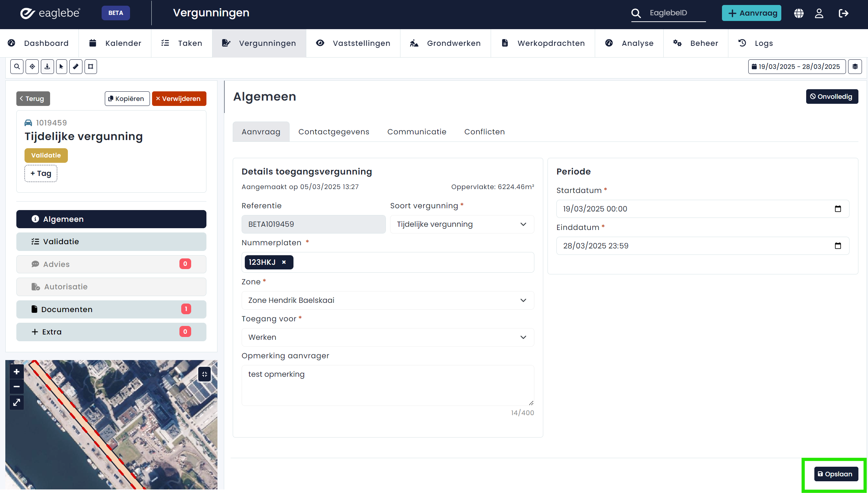Expand the Toegang voor dropdown
Viewport: 868px width, 493px height.
[387, 337]
